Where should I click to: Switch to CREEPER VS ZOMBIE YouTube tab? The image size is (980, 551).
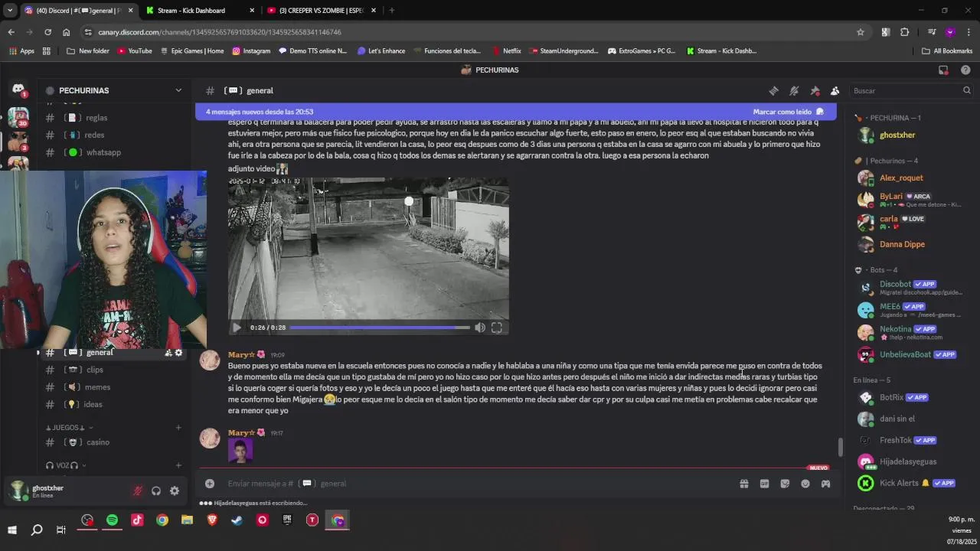click(x=320, y=10)
